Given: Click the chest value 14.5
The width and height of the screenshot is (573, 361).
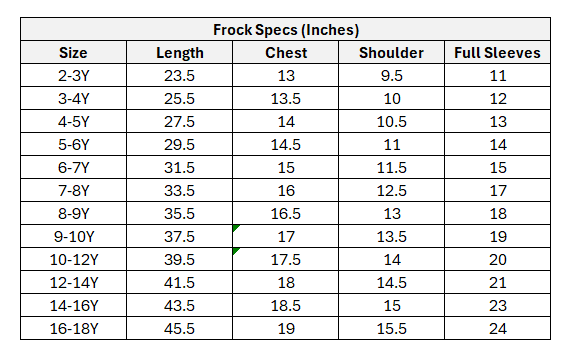Looking at the screenshot, I should point(285,144).
